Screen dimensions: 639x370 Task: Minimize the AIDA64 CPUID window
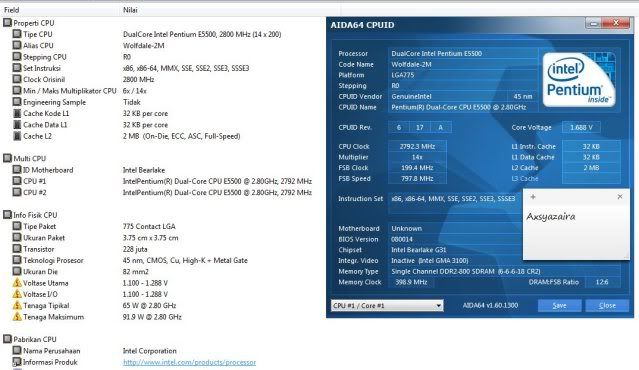coord(594,24)
